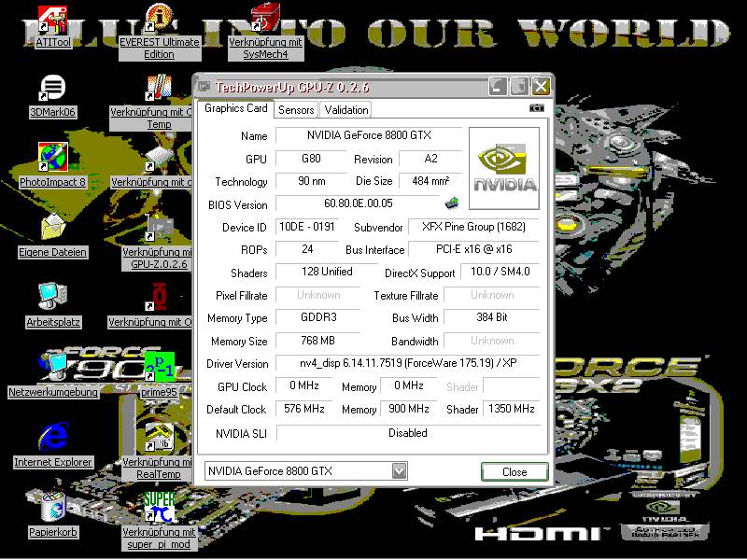
Task: Open Internet Explorer desktop icon
Action: (52, 436)
